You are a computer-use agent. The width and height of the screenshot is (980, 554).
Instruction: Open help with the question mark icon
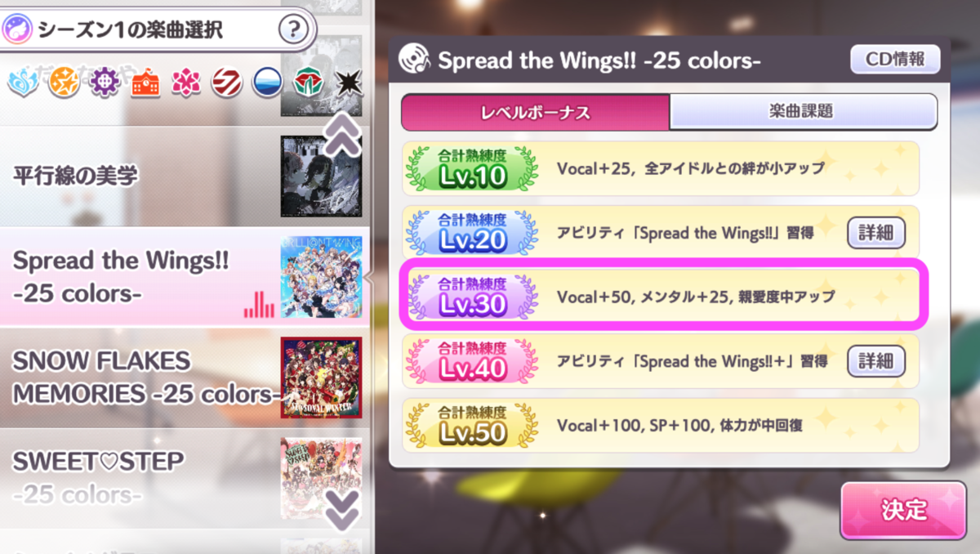pos(293,30)
